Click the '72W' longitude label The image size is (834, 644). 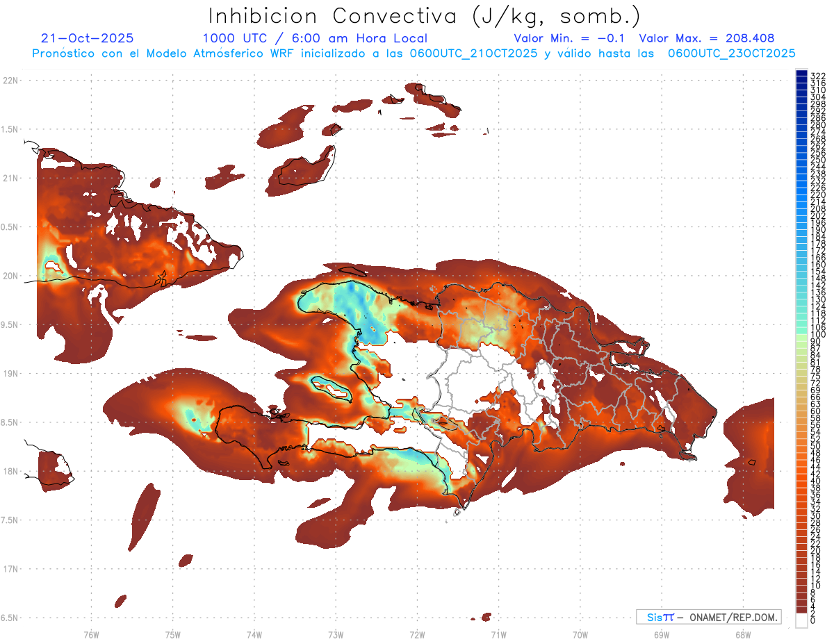coord(417,634)
